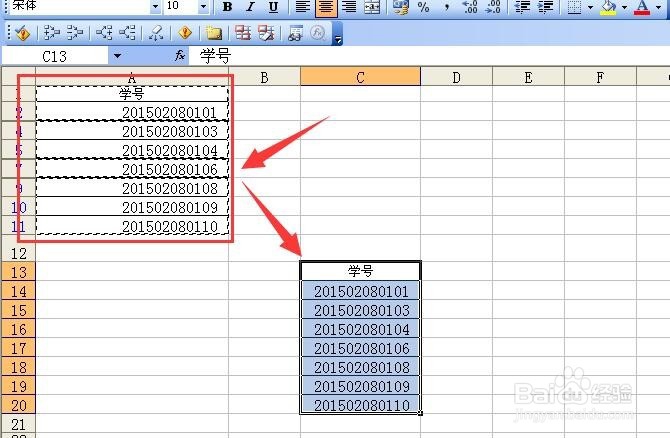Click Circle Invalid Data icon
The height and width of the screenshot is (438, 670).
tap(243, 33)
